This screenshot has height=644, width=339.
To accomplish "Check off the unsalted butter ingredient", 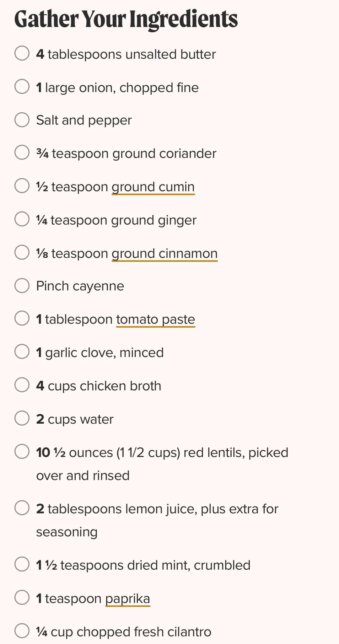I will pyautogui.click(x=22, y=53).
